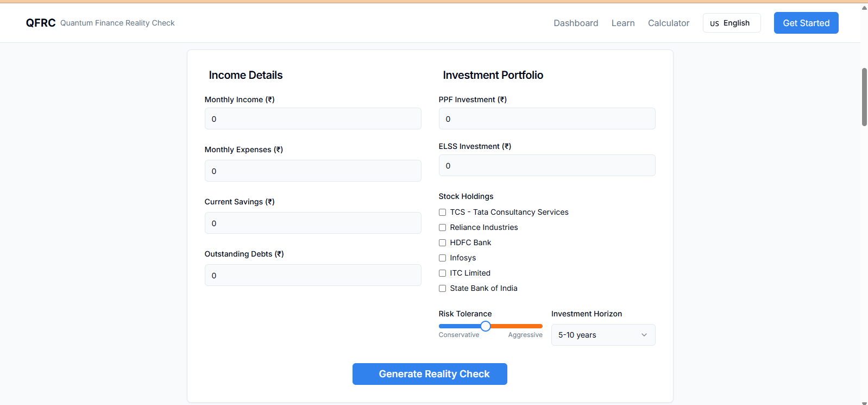
Task: Go to the Learn section
Action: (623, 23)
